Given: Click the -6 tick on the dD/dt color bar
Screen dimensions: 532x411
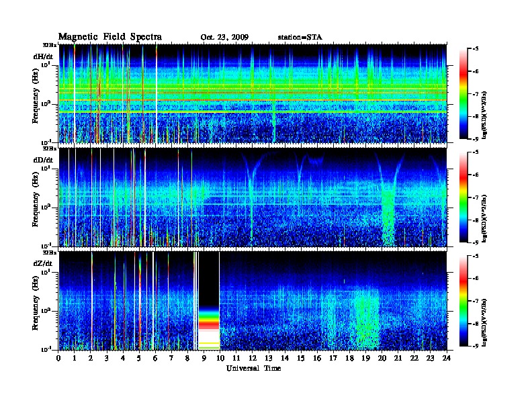Looking at the screenshot, I should 476,175.
